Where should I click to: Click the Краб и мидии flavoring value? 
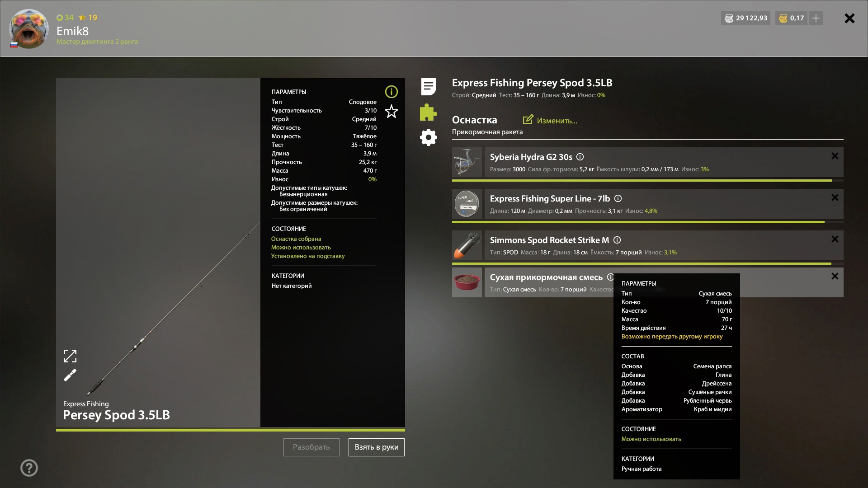pyautogui.click(x=712, y=409)
